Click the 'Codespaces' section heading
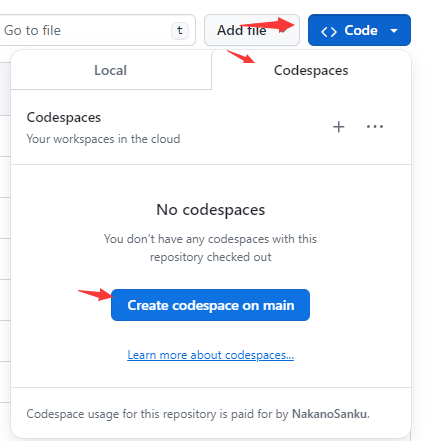Screen dimensions: 426x441 (64, 118)
